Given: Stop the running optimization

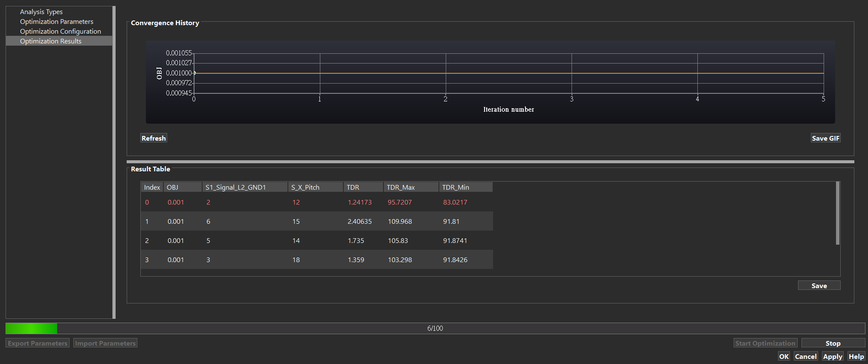Looking at the screenshot, I should click(x=833, y=343).
